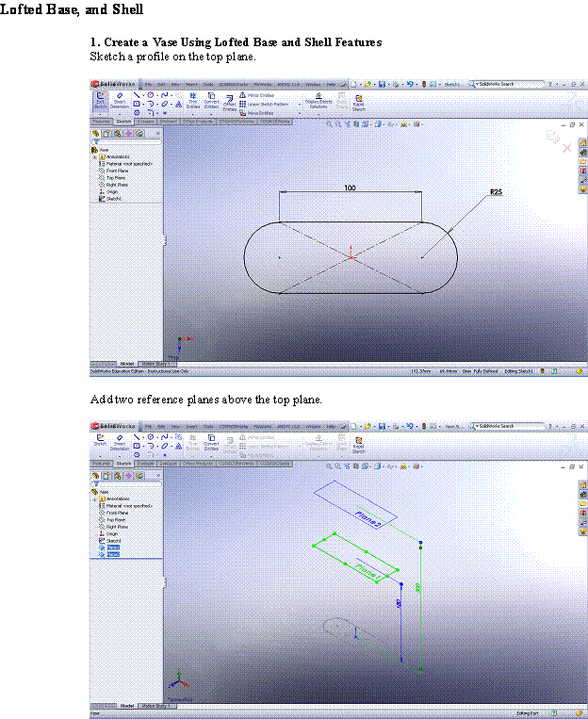Open the Rectangle tool dropdown arrow in upper window
Screen dimensions: 588x719
(143, 104)
